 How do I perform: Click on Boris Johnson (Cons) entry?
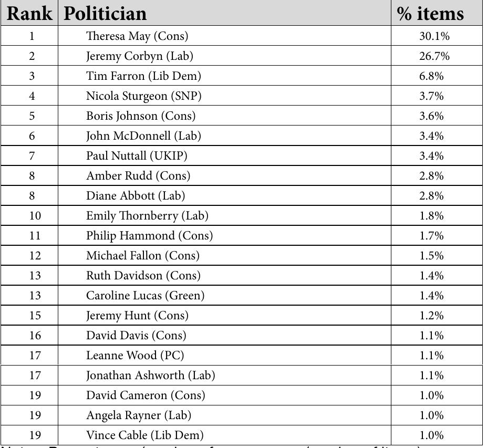(x=141, y=116)
